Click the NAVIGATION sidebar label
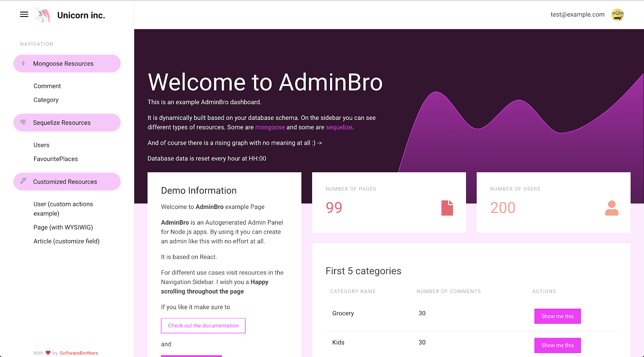The image size is (644, 357). click(37, 44)
